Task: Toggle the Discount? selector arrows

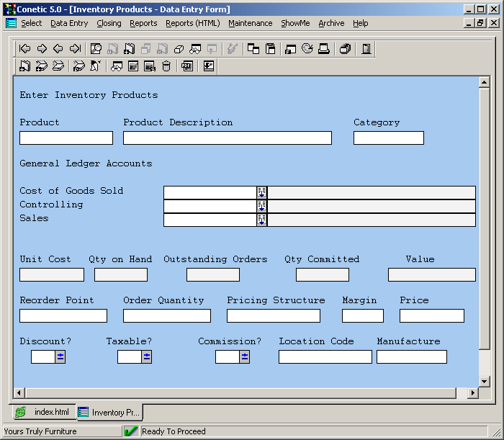Action: click(60, 356)
